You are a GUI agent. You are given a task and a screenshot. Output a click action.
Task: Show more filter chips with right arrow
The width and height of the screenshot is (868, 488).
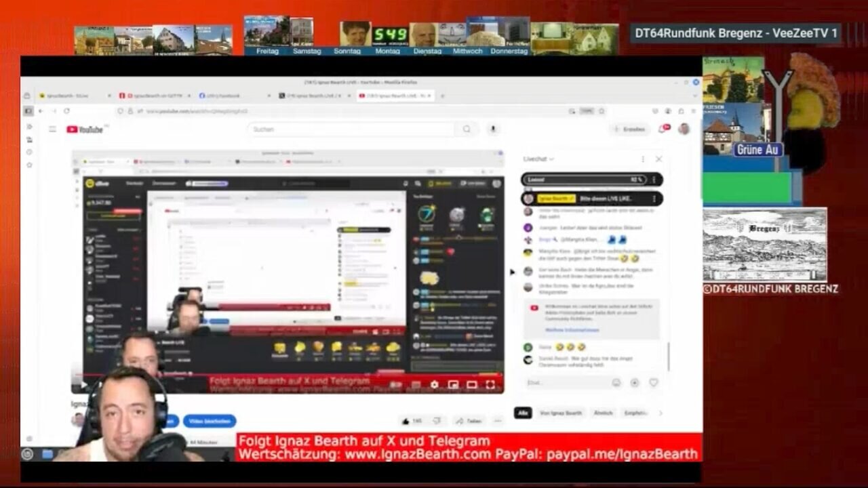click(x=660, y=413)
